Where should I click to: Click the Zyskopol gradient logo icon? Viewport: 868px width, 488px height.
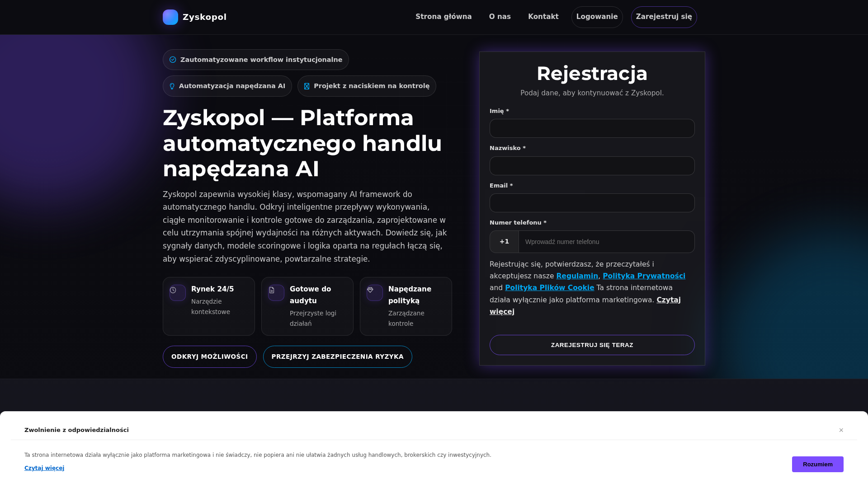point(170,17)
